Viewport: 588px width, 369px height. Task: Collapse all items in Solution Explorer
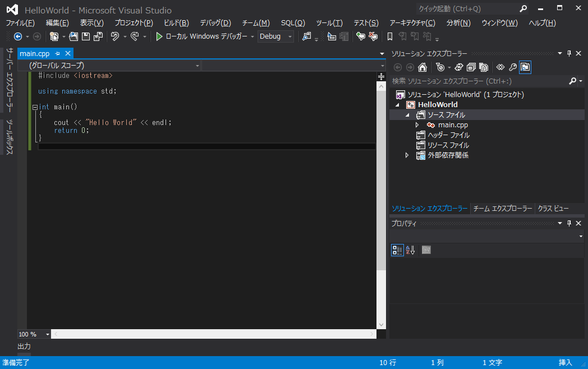471,67
